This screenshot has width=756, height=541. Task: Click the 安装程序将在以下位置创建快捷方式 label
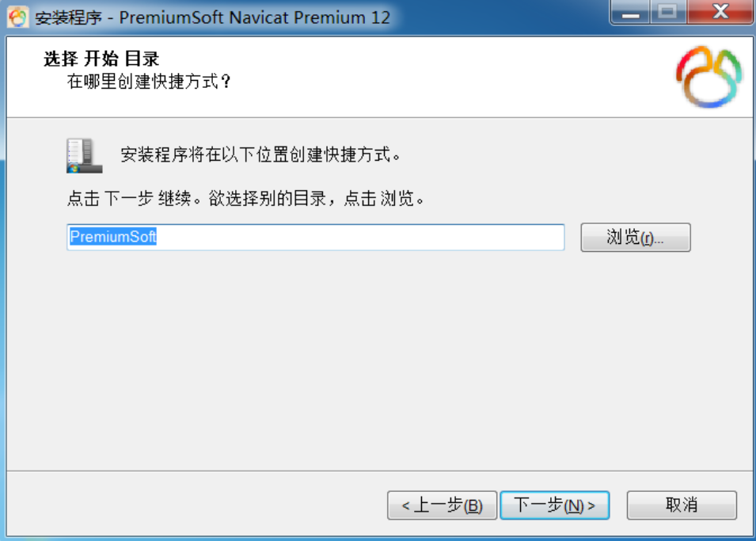coord(260,154)
